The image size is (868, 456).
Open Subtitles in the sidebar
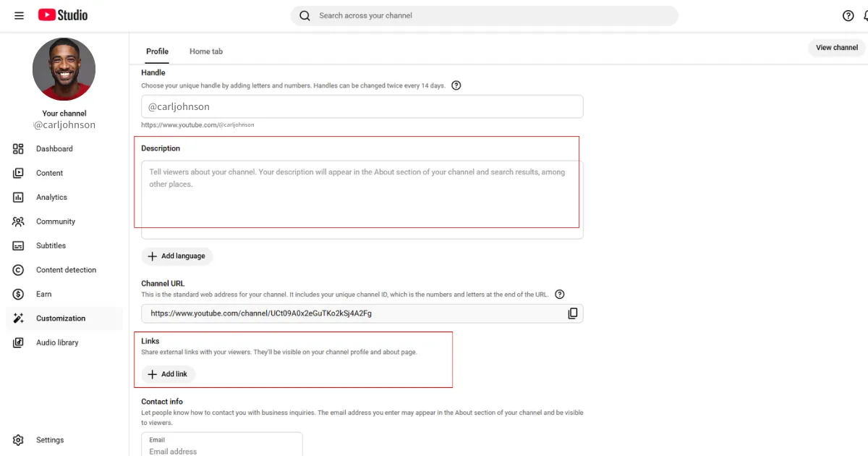51,246
